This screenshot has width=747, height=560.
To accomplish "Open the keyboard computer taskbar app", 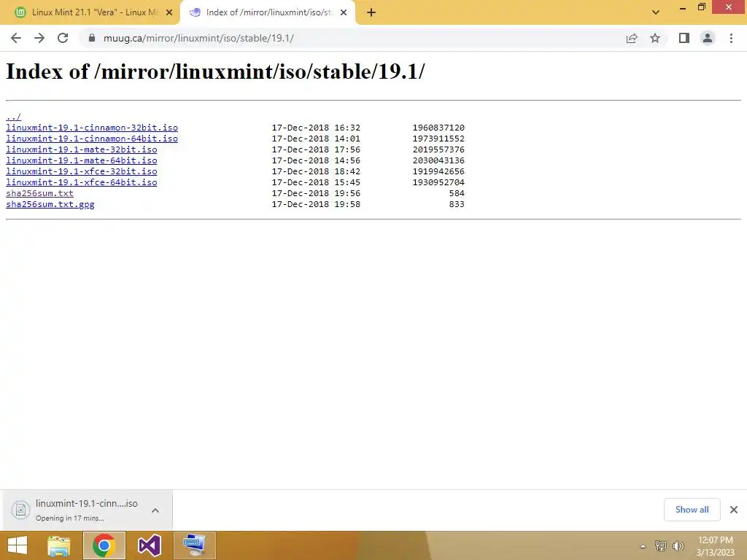I will click(195, 545).
